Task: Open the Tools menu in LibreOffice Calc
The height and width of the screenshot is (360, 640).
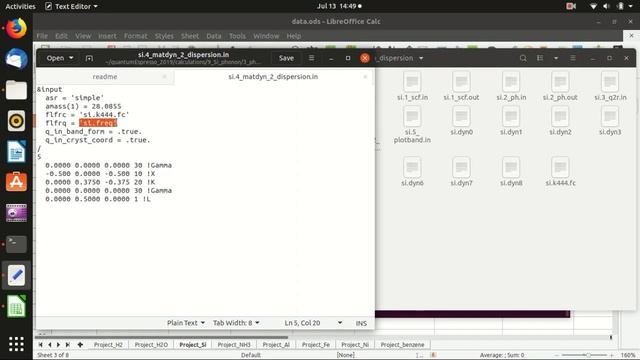Action: point(237,36)
